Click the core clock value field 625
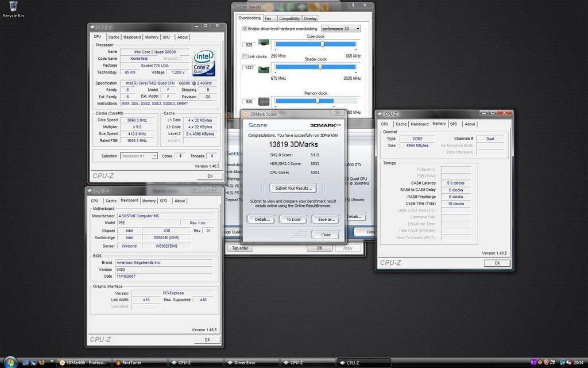Image resolution: width=588 pixels, height=368 pixels. [249, 45]
